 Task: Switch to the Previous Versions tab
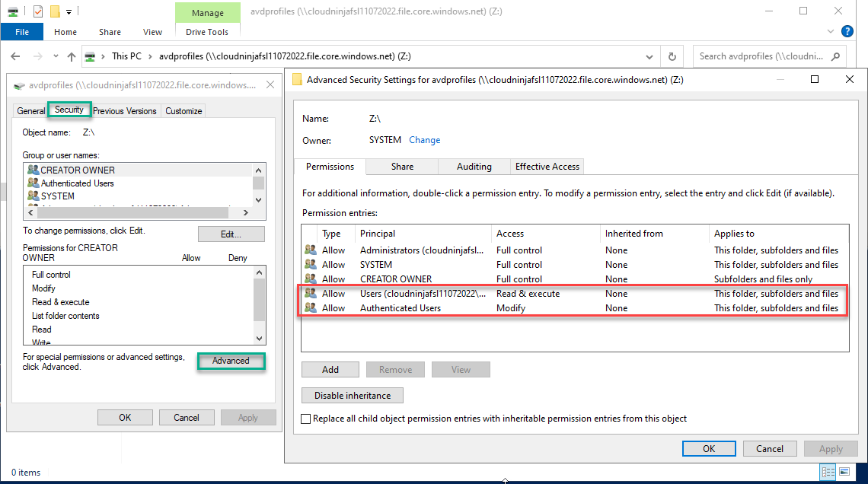[125, 110]
